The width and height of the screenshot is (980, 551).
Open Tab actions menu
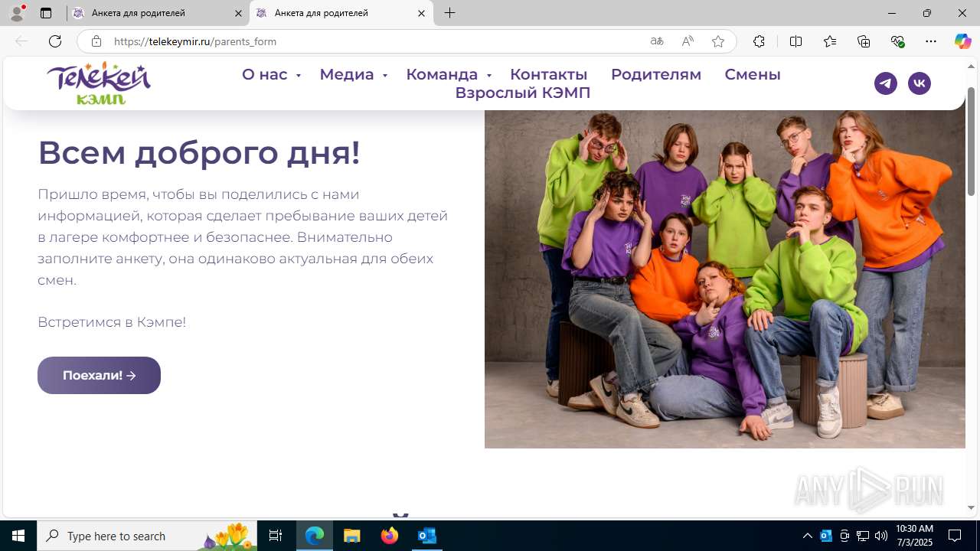tap(46, 13)
